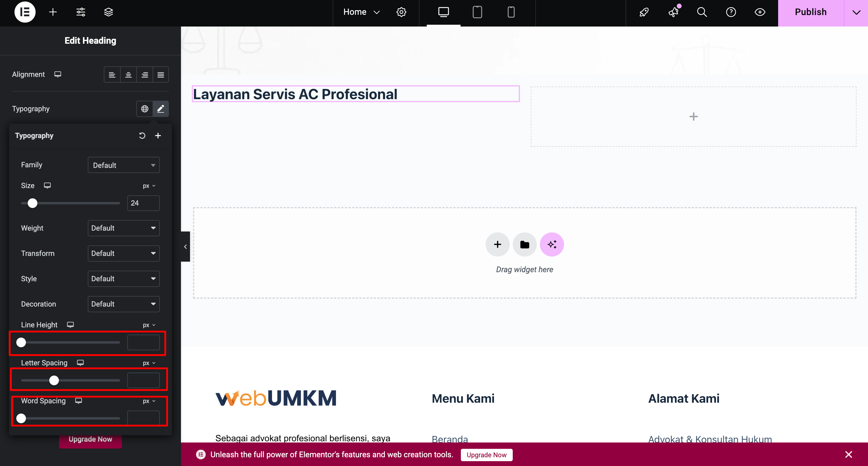Set heading alignment to center
868x466 pixels.
tap(128, 75)
